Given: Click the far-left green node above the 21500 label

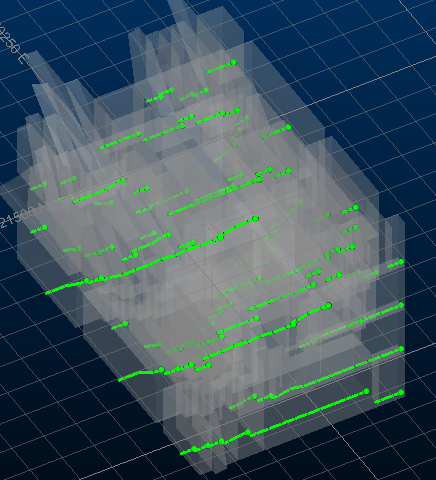Looking at the screenshot, I should point(45,184).
